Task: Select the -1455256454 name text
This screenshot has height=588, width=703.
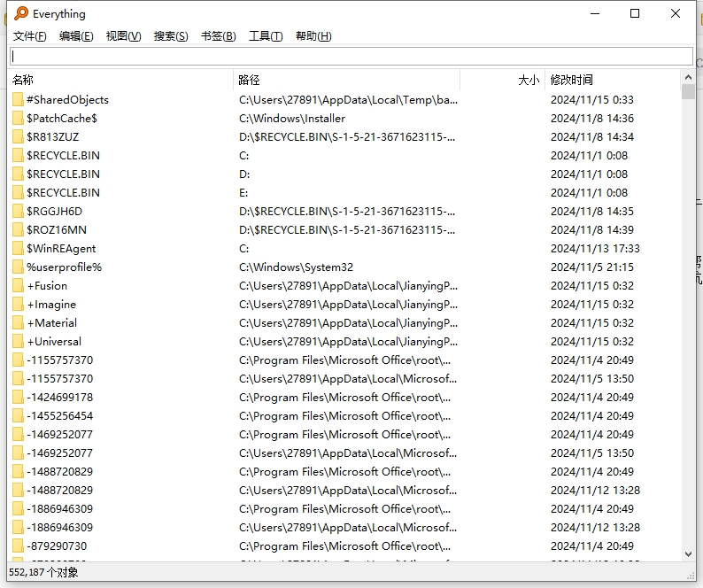Action: pyautogui.click(x=59, y=416)
